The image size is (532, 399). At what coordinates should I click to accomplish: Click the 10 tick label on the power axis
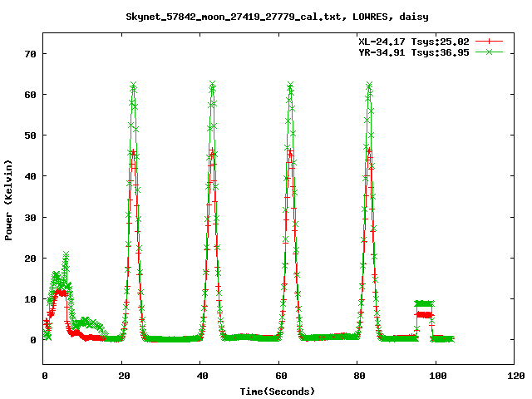coord(31,299)
